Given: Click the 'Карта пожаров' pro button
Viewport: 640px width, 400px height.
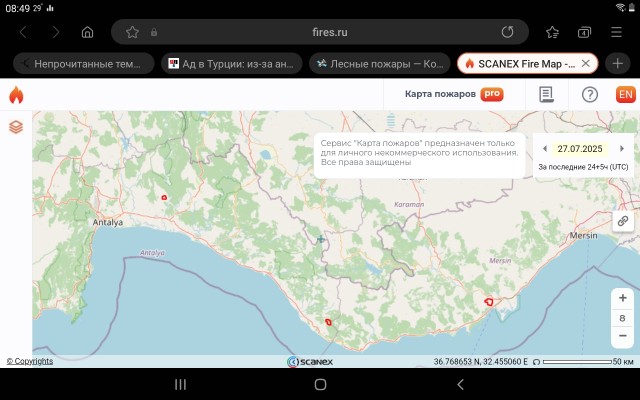Looking at the screenshot, I should coord(453,95).
